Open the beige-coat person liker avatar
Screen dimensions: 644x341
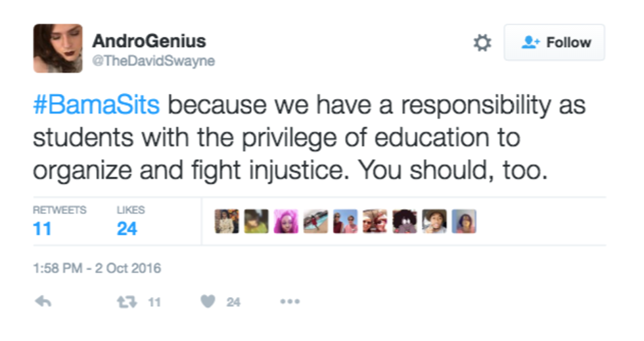coord(227,221)
